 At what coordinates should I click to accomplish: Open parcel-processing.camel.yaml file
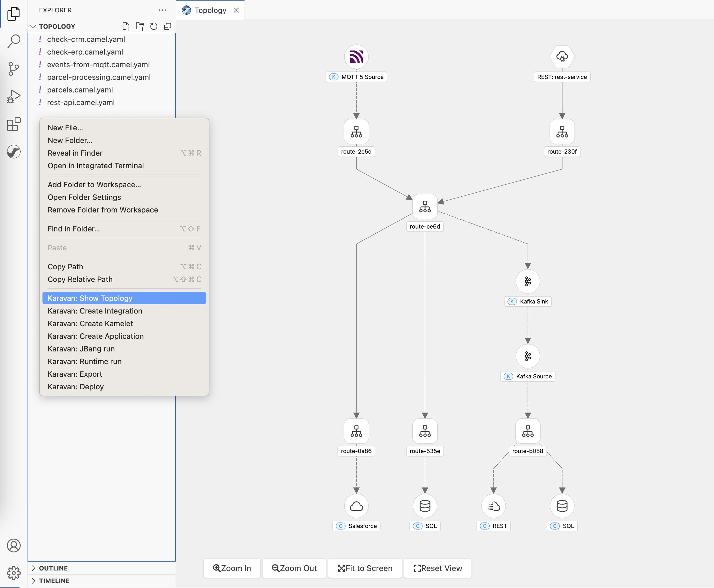click(98, 77)
